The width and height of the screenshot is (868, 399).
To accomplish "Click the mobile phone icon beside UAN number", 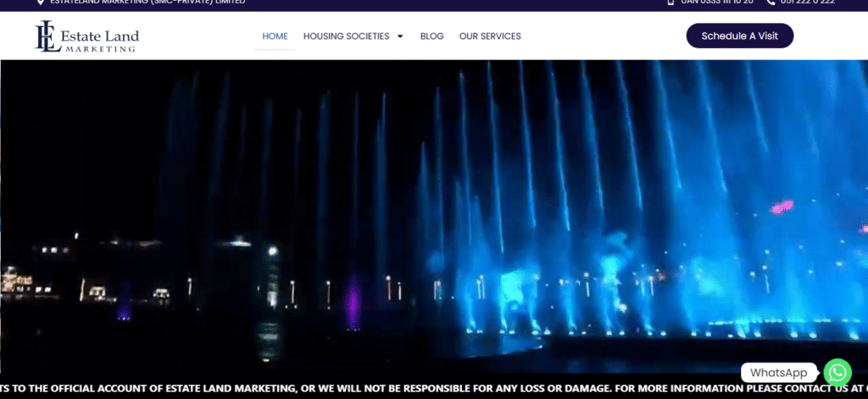I will tap(670, 3).
